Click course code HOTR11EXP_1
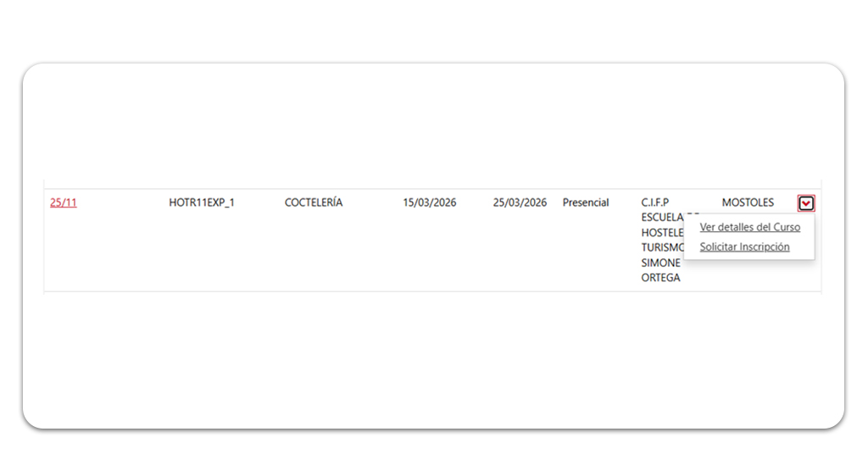 click(x=202, y=202)
